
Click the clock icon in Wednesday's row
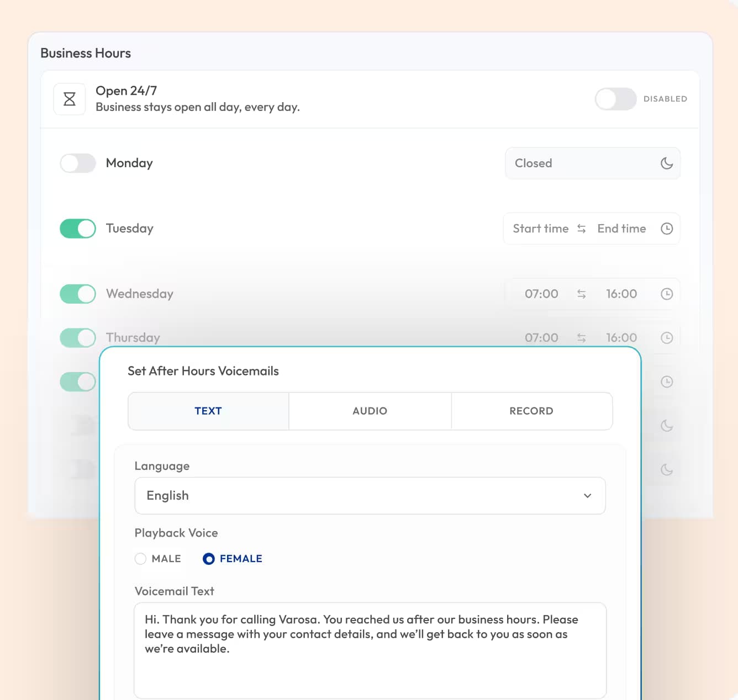[667, 294]
